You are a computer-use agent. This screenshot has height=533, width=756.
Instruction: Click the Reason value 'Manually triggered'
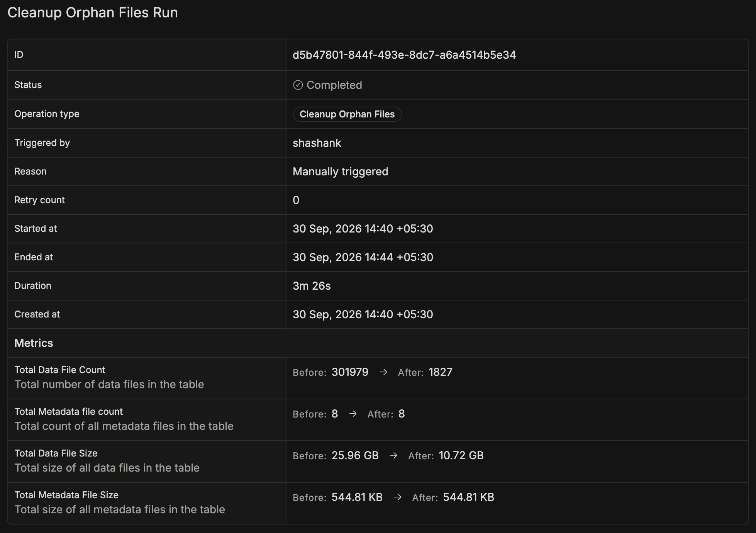[341, 171]
